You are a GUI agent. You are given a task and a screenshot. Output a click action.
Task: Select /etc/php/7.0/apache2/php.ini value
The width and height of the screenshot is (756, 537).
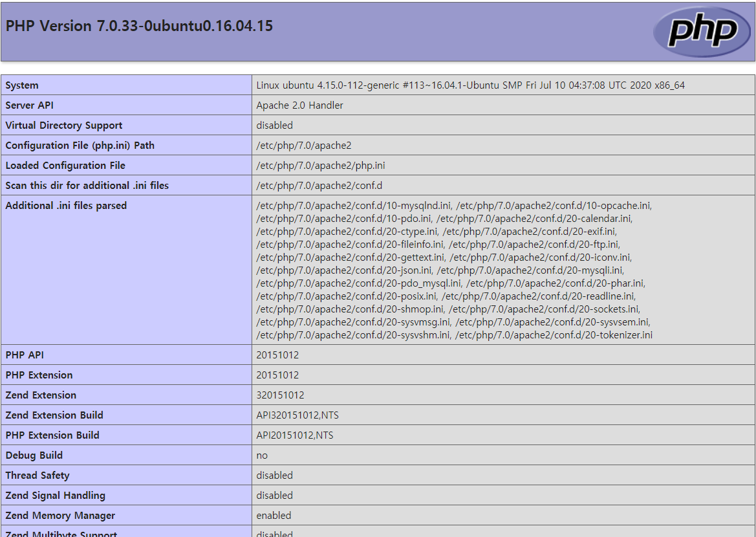pyautogui.click(x=321, y=166)
